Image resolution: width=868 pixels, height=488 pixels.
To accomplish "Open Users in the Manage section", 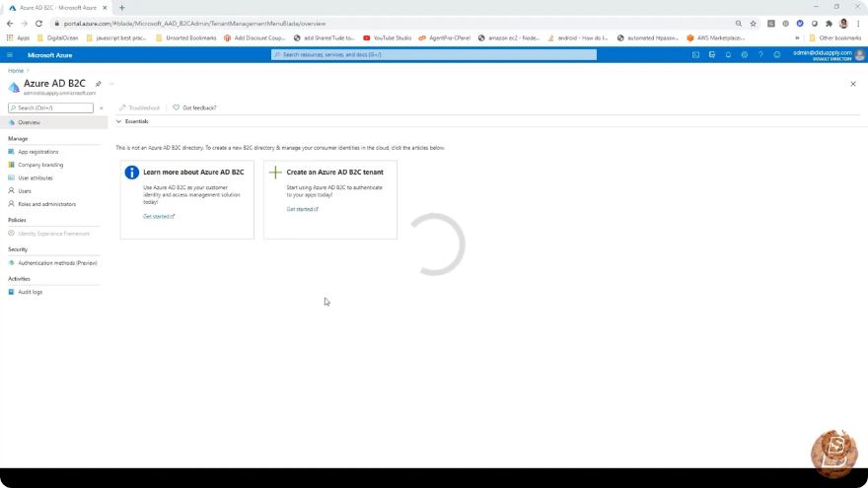I will [25, 191].
